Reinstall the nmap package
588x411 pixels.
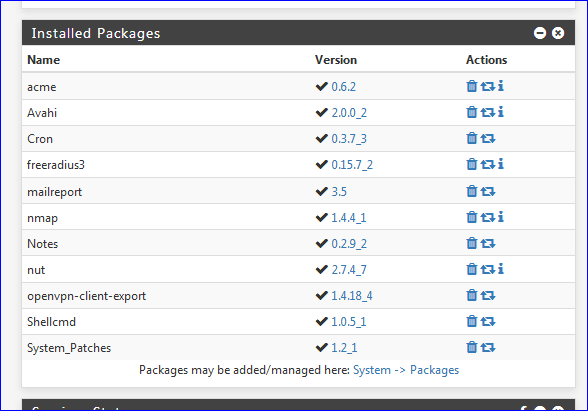coord(488,218)
